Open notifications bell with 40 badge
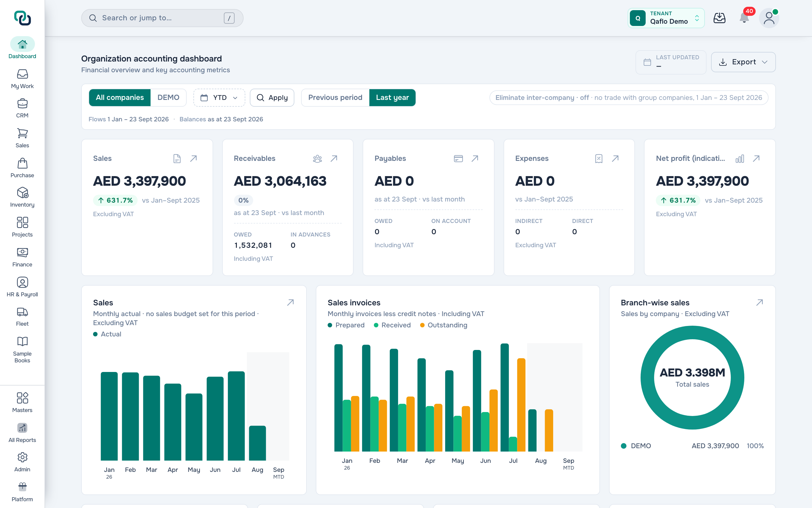The image size is (812, 508). tap(744, 18)
